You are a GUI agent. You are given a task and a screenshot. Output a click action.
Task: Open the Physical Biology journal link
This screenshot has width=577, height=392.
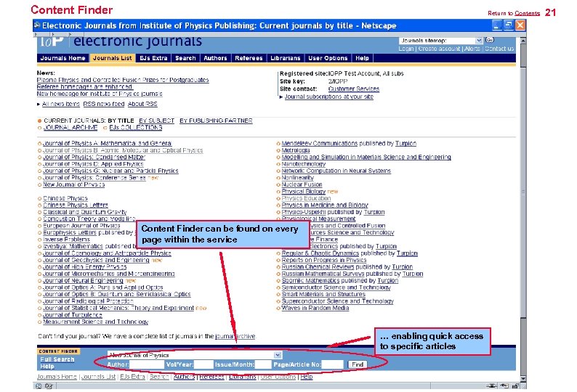[304, 192]
